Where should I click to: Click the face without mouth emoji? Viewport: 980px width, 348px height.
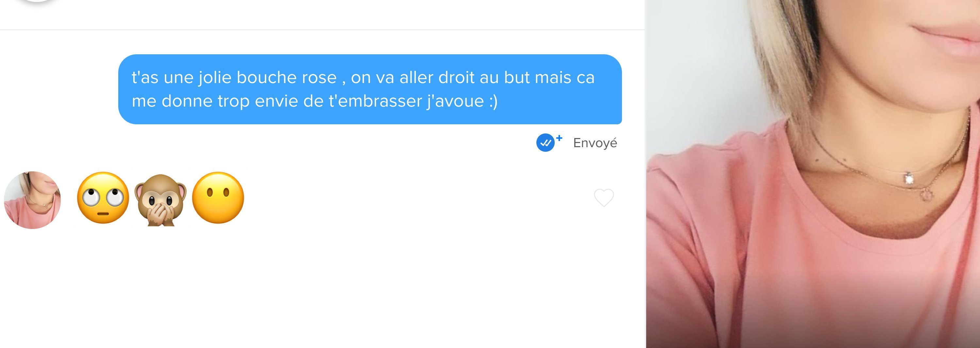pos(218,198)
